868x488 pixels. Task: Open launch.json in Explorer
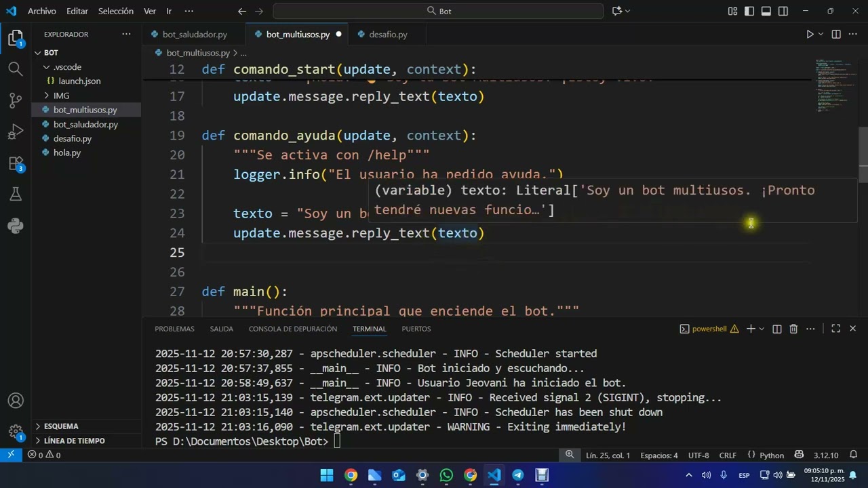click(86, 81)
